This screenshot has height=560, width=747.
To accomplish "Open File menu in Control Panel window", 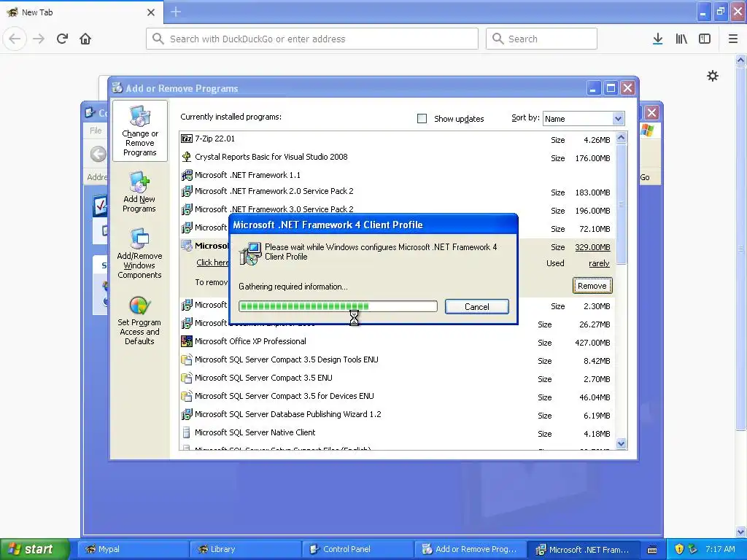I will click(x=96, y=131).
